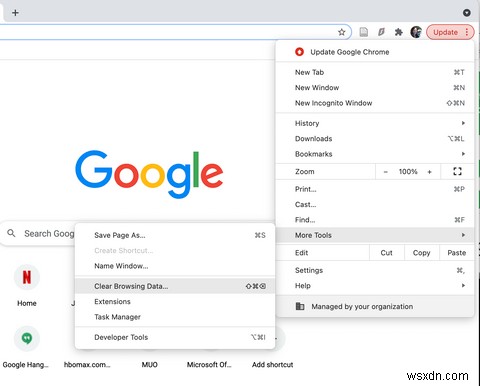Viewport: 480px width, 386px height.
Task: Click Managed by your organization
Action: pyautogui.click(x=375, y=307)
